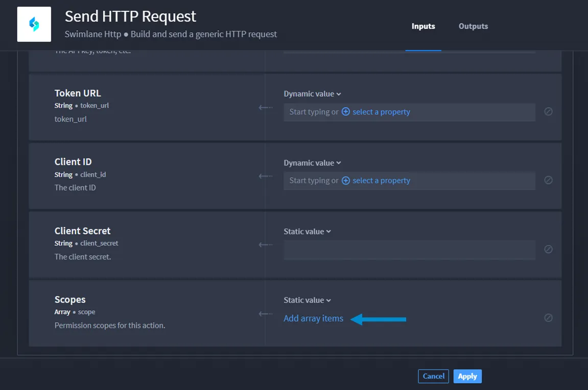Clear the Client ID value icon

(x=548, y=180)
